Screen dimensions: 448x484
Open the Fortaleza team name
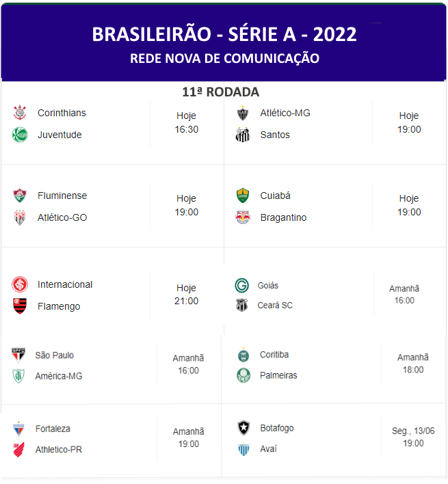53,429
